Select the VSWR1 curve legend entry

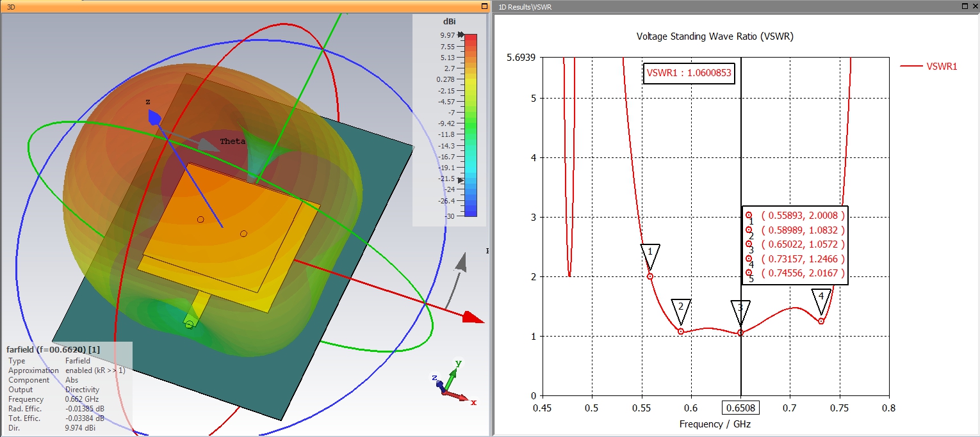pyautogui.click(x=929, y=66)
